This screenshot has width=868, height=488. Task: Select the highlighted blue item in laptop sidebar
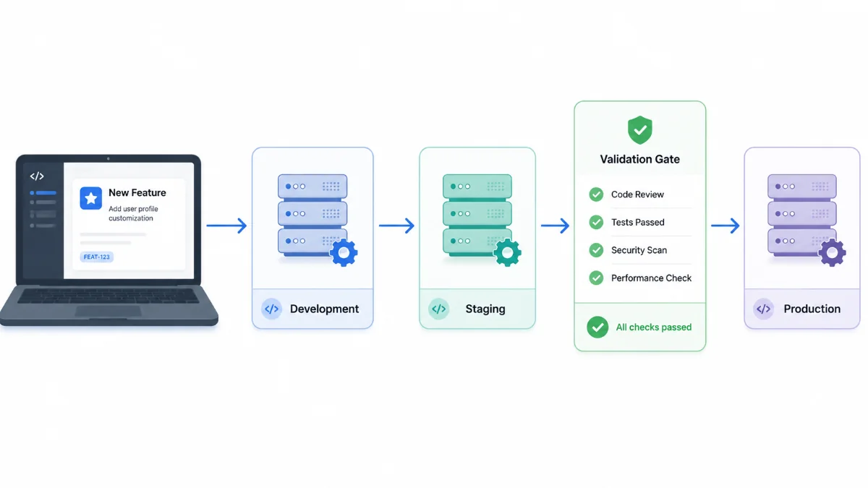43,193
